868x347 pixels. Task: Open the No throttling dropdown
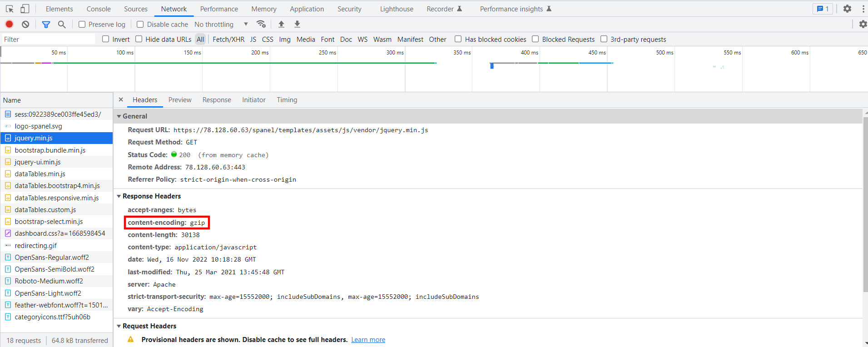tap(221, 25)
